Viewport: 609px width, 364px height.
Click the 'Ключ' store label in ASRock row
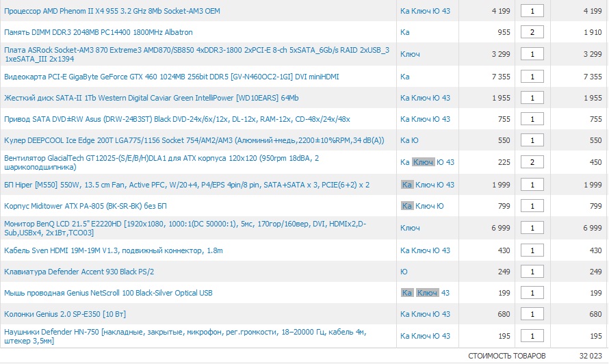coord(410,54)
